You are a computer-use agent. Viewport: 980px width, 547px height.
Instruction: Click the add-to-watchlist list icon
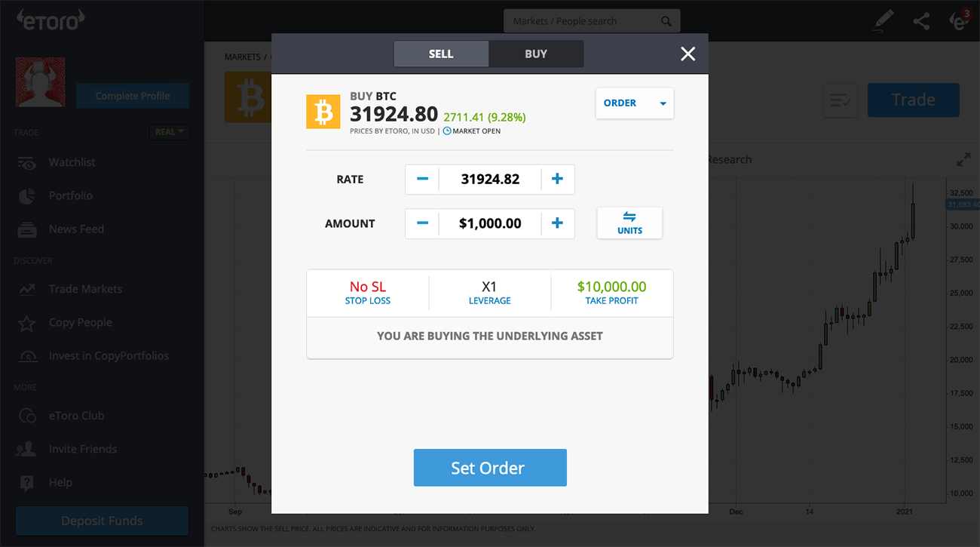[841, 100]
